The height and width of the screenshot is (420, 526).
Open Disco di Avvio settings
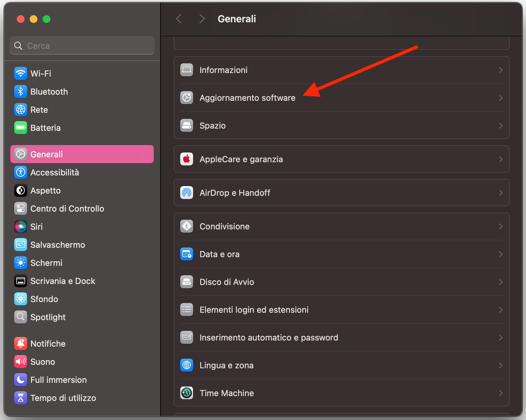(227, 282)
